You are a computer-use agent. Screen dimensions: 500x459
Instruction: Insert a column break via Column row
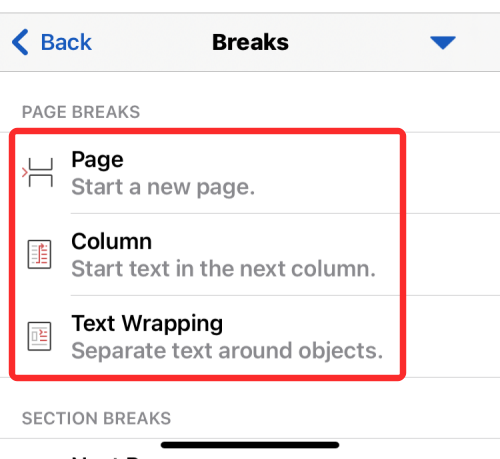[x=250, y=254]
